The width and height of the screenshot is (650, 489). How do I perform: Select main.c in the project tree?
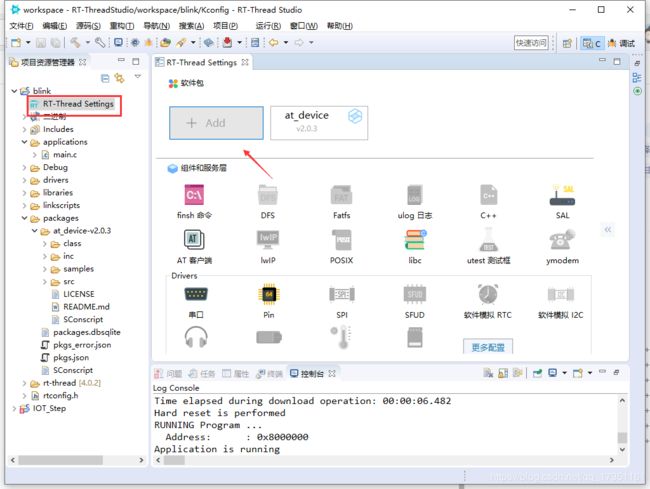click(x=65, y=155)
